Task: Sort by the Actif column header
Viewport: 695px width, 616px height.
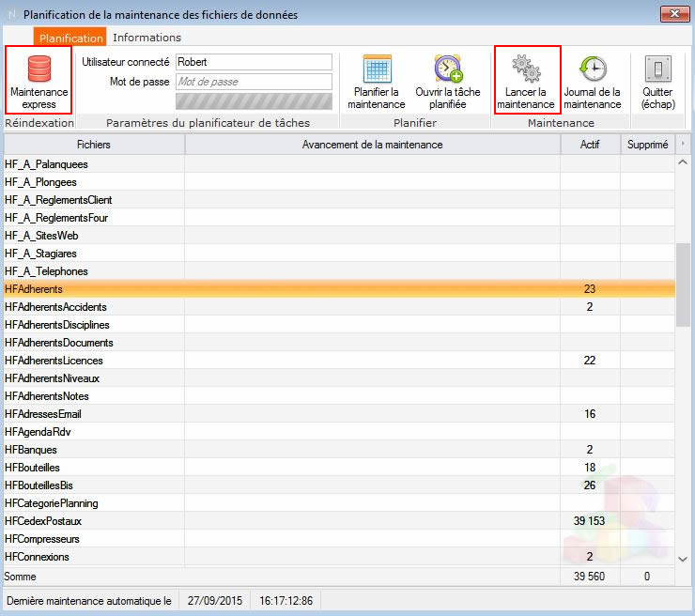Action: 590,145
